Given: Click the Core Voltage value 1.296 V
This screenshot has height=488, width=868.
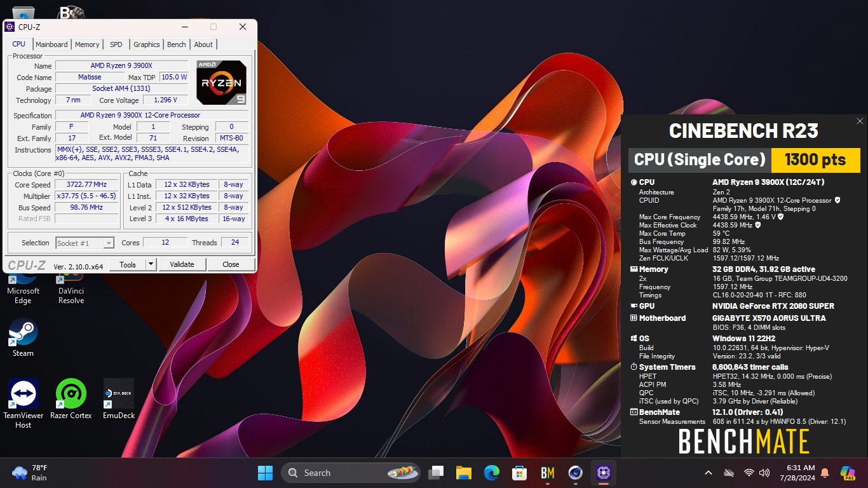Looking at the screenshot, I should point(165,100).
